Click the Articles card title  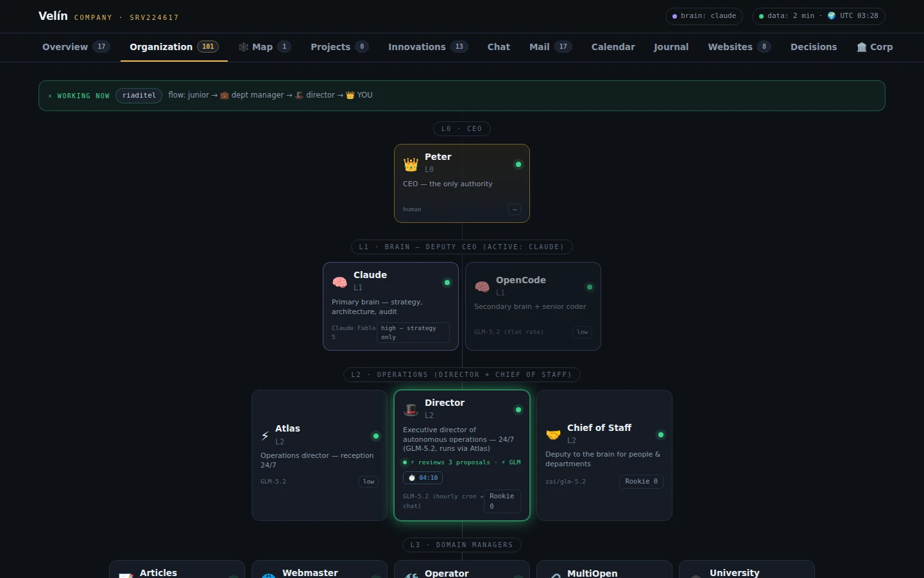tap(158, 573)
